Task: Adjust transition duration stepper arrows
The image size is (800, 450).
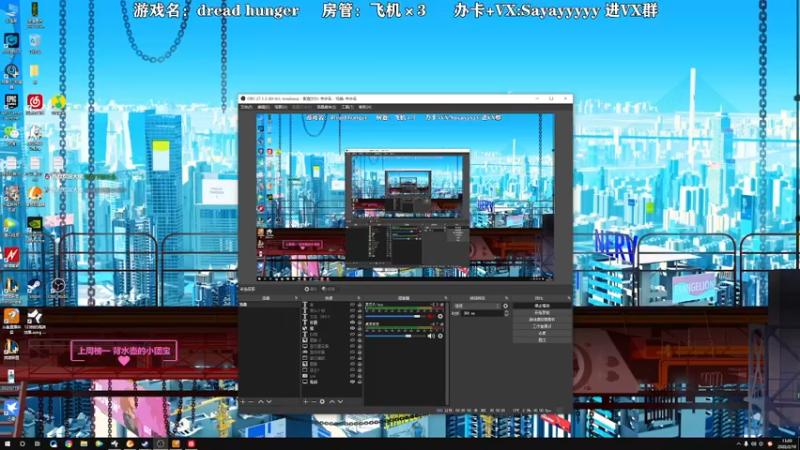Action: 507,313
